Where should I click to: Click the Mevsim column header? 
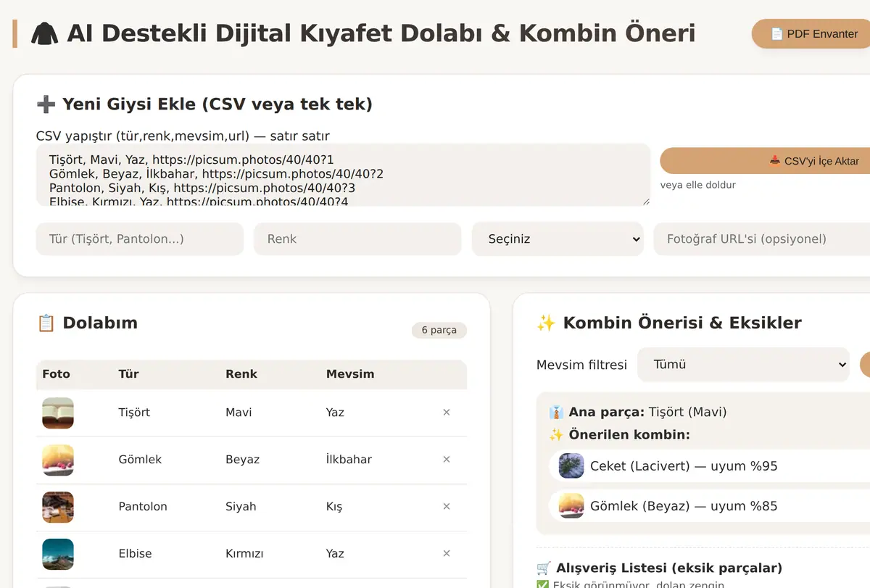pos(350,374)
